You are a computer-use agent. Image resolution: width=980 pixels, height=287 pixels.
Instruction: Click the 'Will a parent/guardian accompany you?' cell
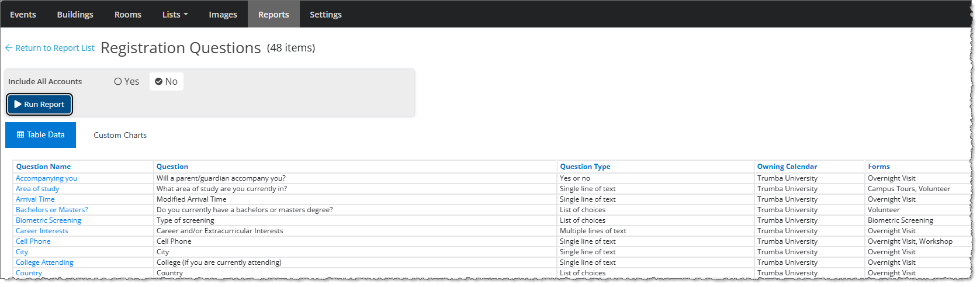(x=221, y=178)
